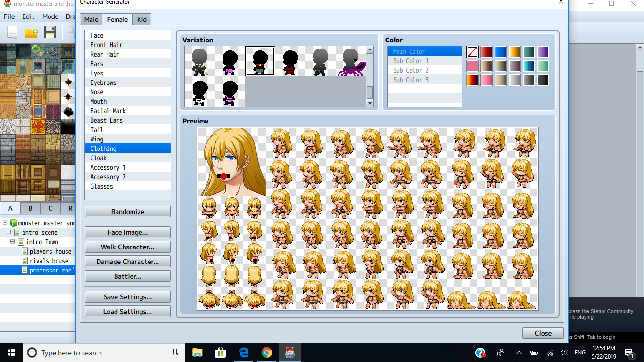Open the Edit menu
This screenshot has height=362, width=644.
[x=28, y=16]
